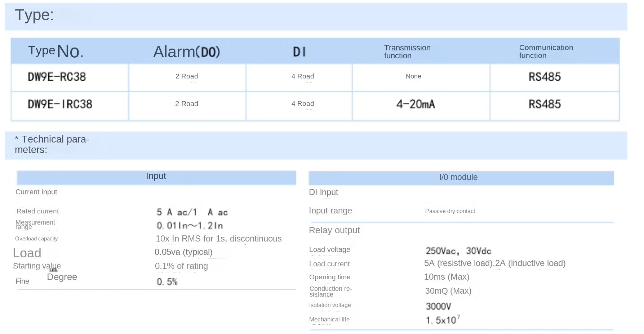644x334 pixels.
Task: Click the DW9E-RC38 model cell
Action: coord(57,77)
